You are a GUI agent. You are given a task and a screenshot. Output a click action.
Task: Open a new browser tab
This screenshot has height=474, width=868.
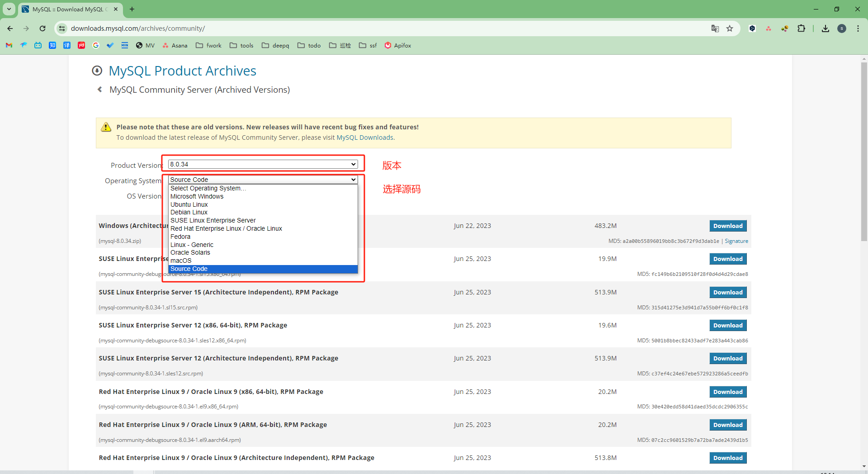pyautogui.click(x=132, y=9)
